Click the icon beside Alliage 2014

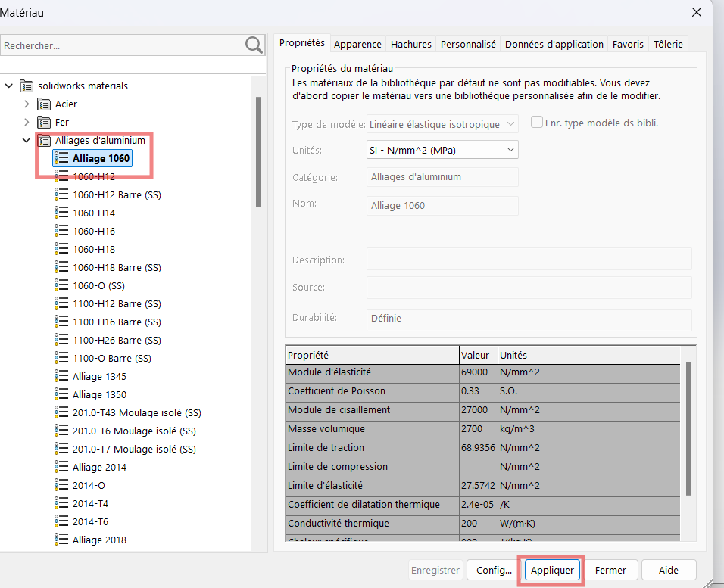coord(61,467)
